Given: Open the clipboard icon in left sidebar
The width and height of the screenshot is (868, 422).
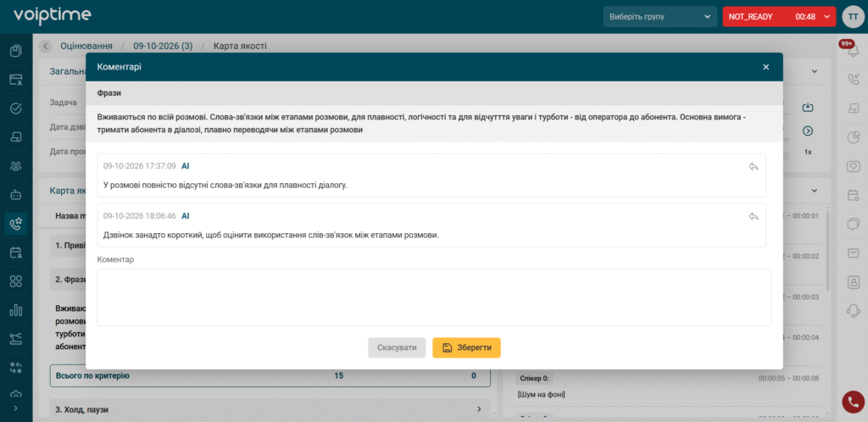Looking at the screenshot, I should 16,51.
